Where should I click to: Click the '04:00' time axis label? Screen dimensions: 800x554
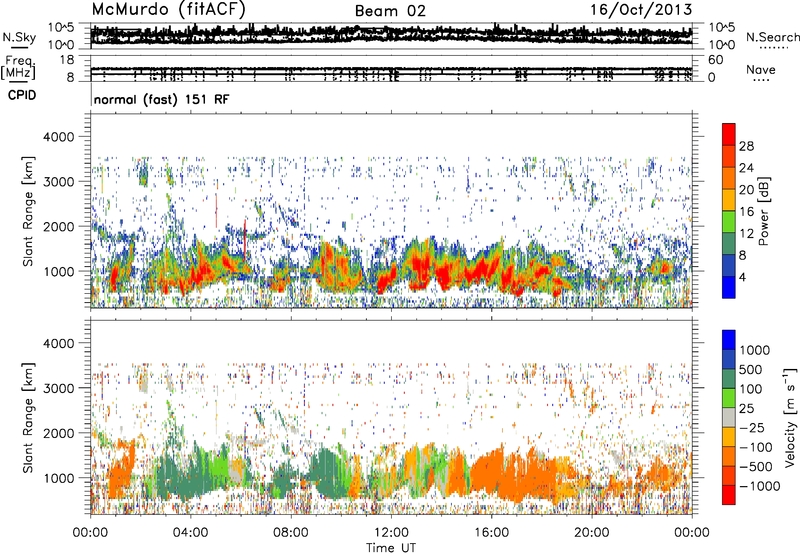pyautogui.click(x=191, y=533)
